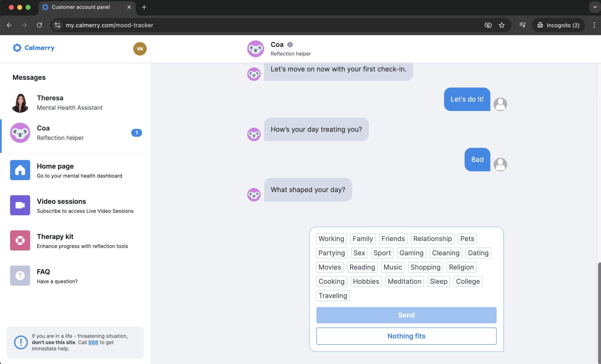Click the info icon next to Coa

click(x=290, y=44)
